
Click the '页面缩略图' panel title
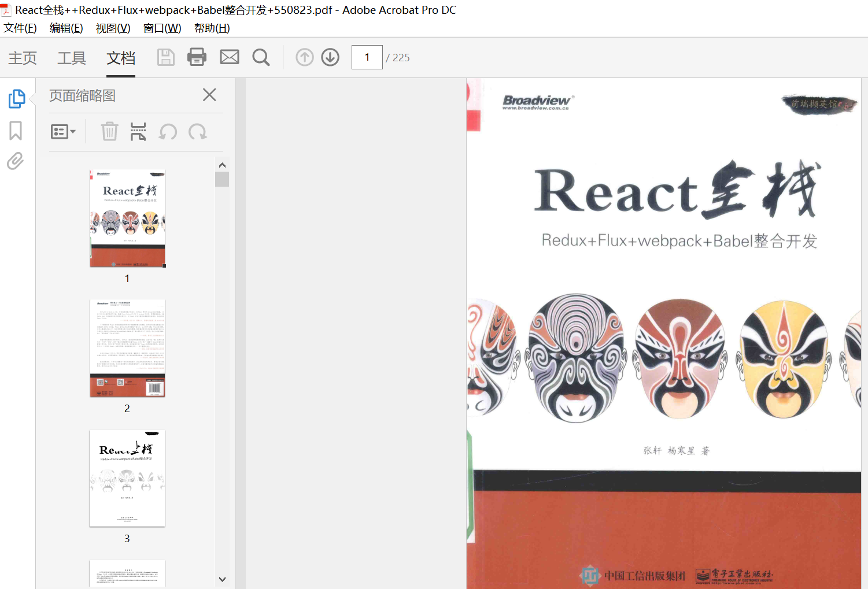(x=82, y=95)
